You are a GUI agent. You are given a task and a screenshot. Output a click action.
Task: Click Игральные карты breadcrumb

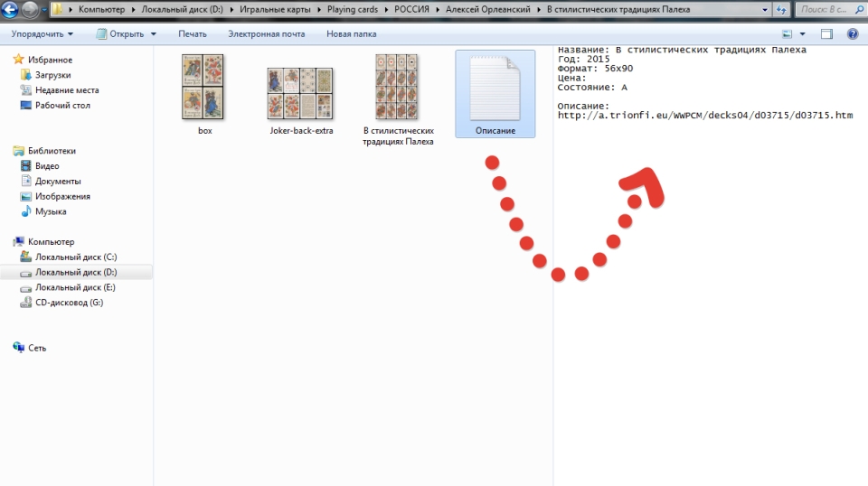pyautogui.click(x=275, y=9)
